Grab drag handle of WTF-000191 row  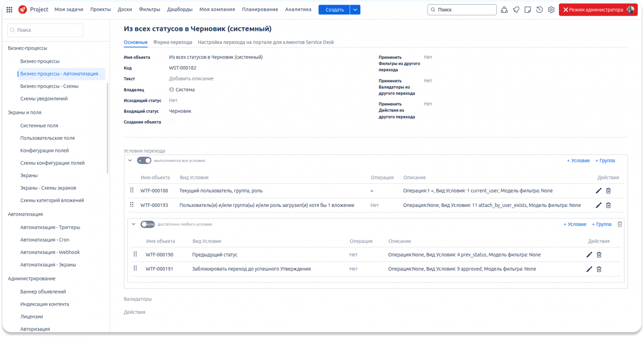135,268
